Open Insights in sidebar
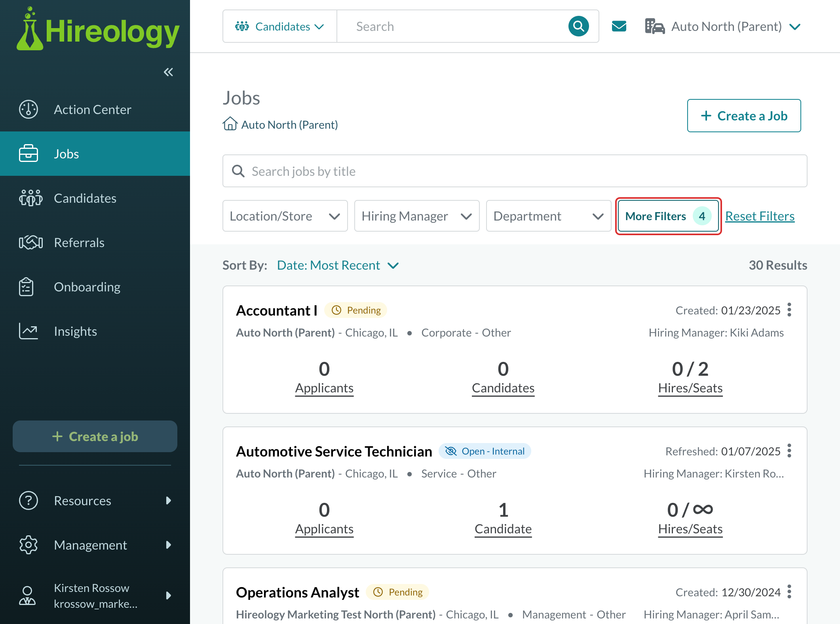Image resolution: width=840 pixels, height=624 pixels. click(95, 331)
